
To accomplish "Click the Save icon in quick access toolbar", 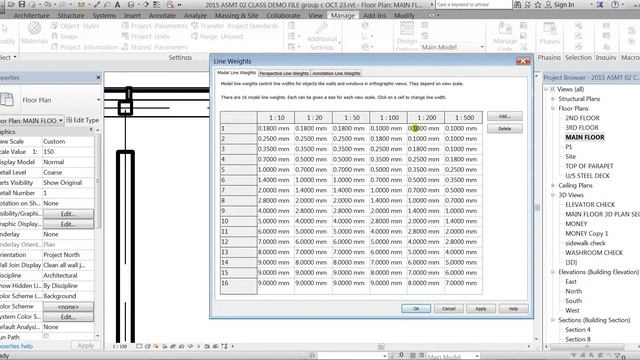I will pyautogui.click(x=22, y=4).
